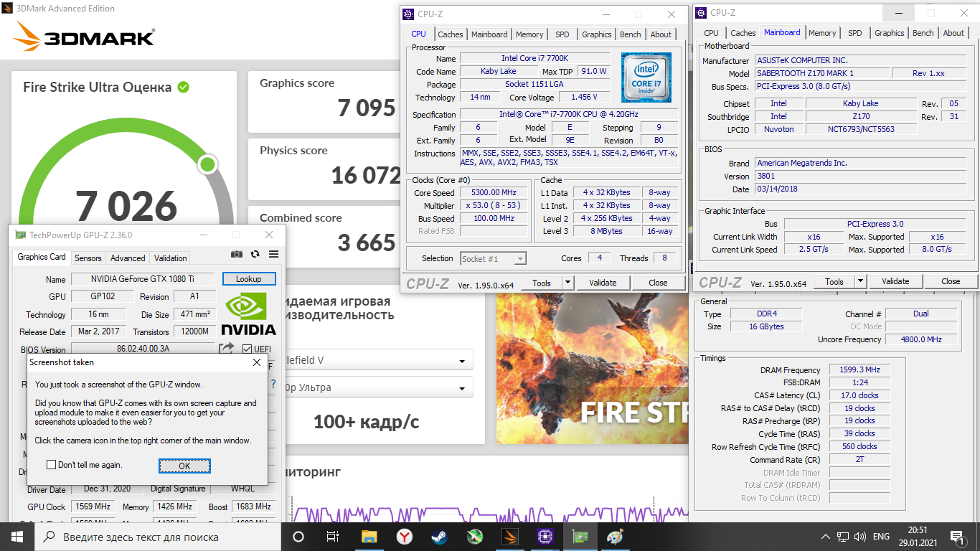The width and height of the screenshot is (980, 551).
Task: Click the Windows taskbar search box
Action: tap(158, 537)
